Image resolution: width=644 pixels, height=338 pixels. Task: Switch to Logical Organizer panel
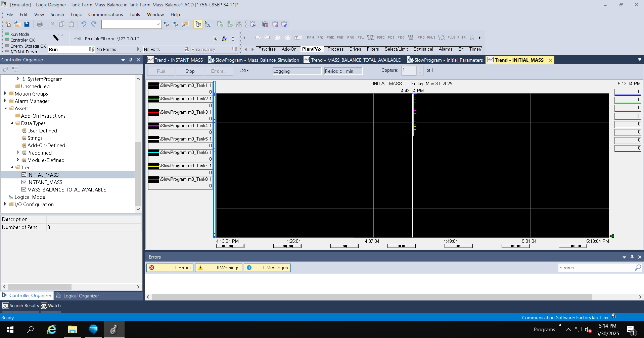click(x=78, y=296)
